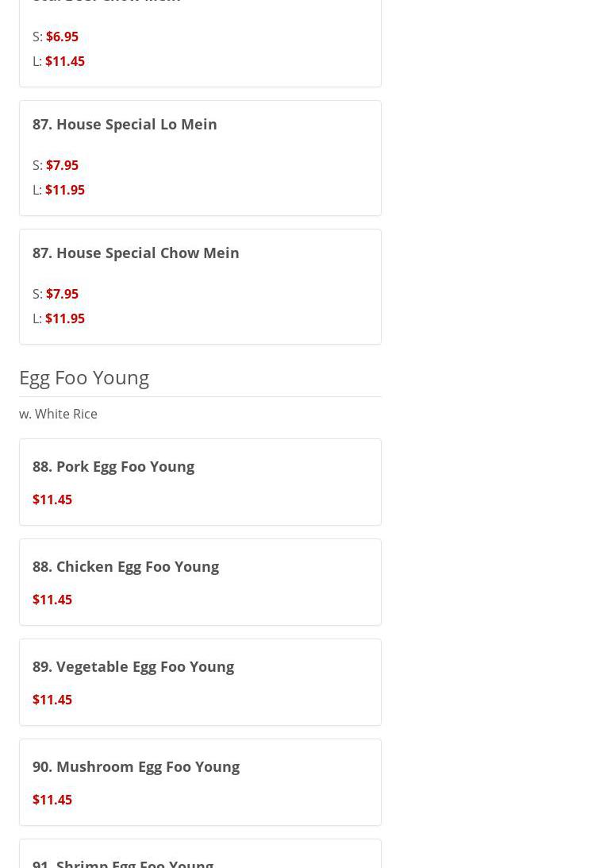
Task: Click the Vegetable Egg Foo Young $11.45 price
Action: click(x=52, y=700)
